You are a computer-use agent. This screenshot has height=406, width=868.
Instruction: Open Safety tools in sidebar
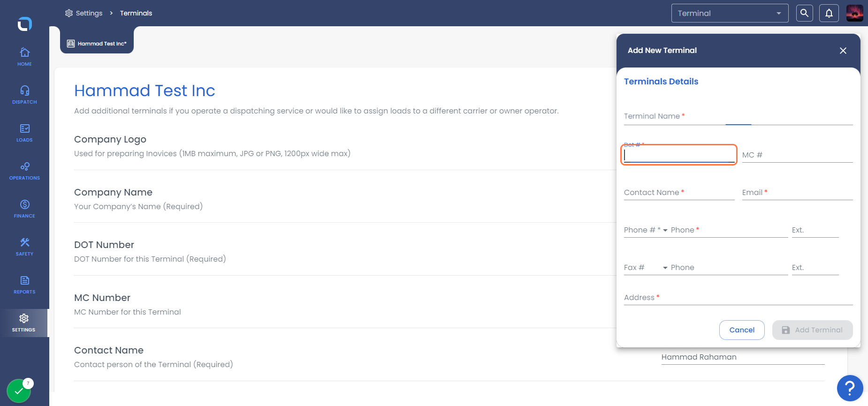coord(24,247)
